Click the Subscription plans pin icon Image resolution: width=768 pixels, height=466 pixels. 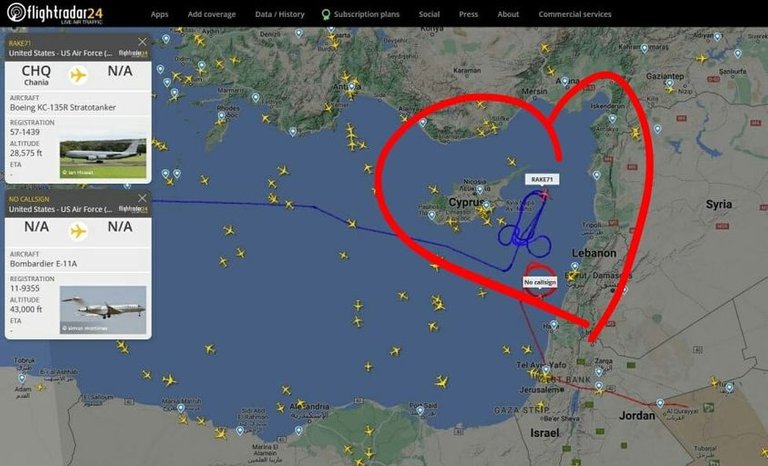click(x=326, y=15)
